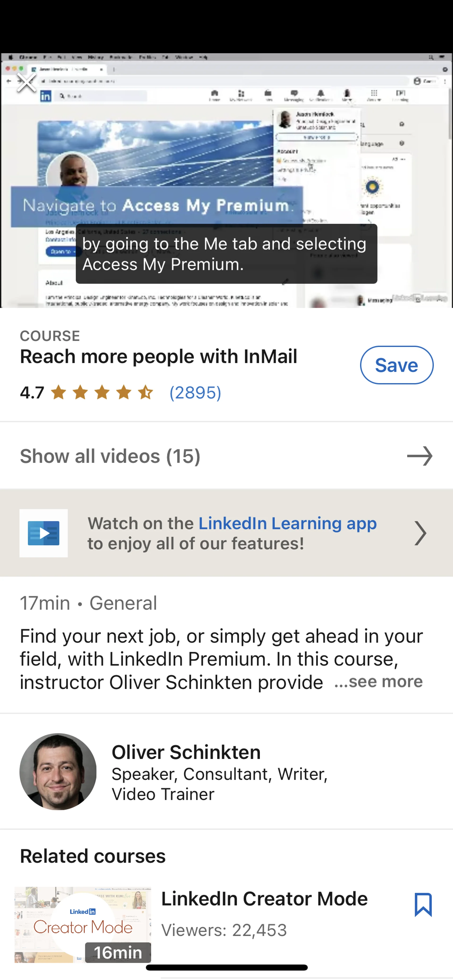The width and height of the screenshot is (453, 980).
Task: Open the LinkedIn Creator Mode course thumbnail
Action: (x=83, y=924)
